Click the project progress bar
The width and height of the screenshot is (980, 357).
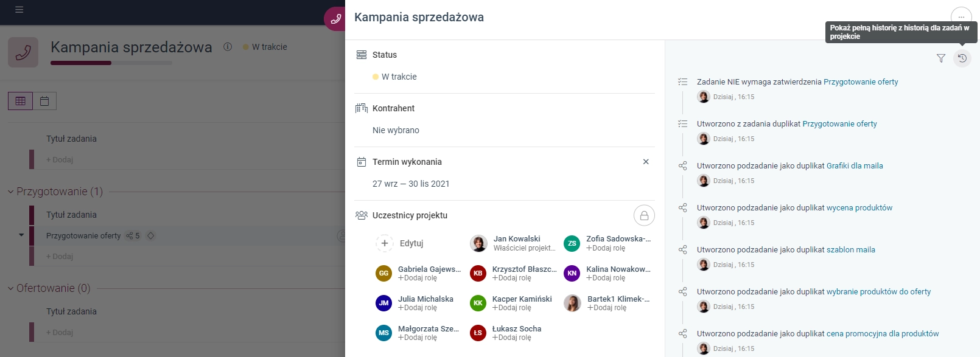point(111,63)
